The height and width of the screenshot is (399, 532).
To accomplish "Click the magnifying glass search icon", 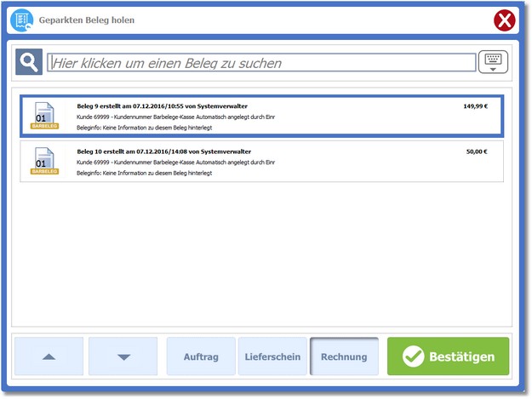I will click(x=29, y=62).
